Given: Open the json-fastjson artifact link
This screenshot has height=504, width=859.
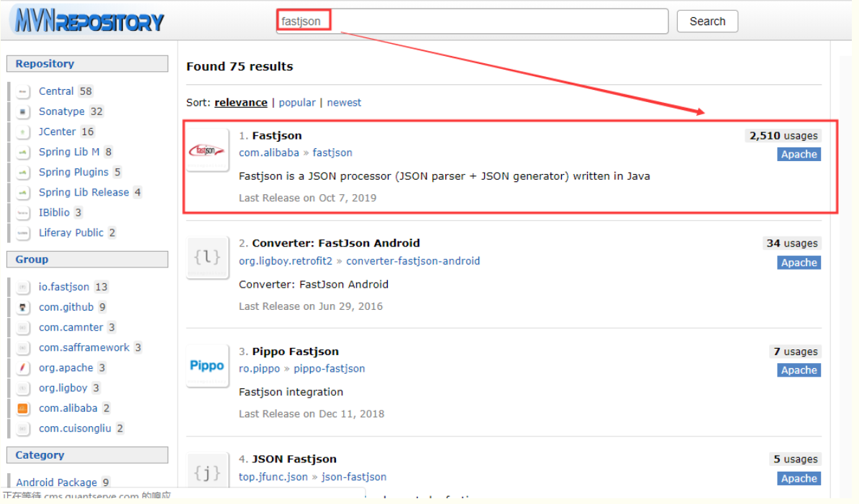Looking at the screenshot, I should point(354,477).
